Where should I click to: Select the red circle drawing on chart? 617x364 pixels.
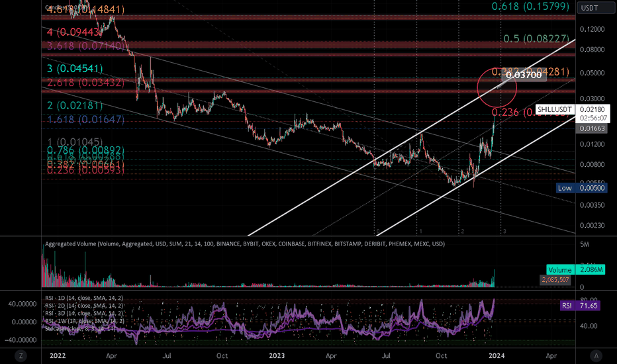click(x=497, y=88)
